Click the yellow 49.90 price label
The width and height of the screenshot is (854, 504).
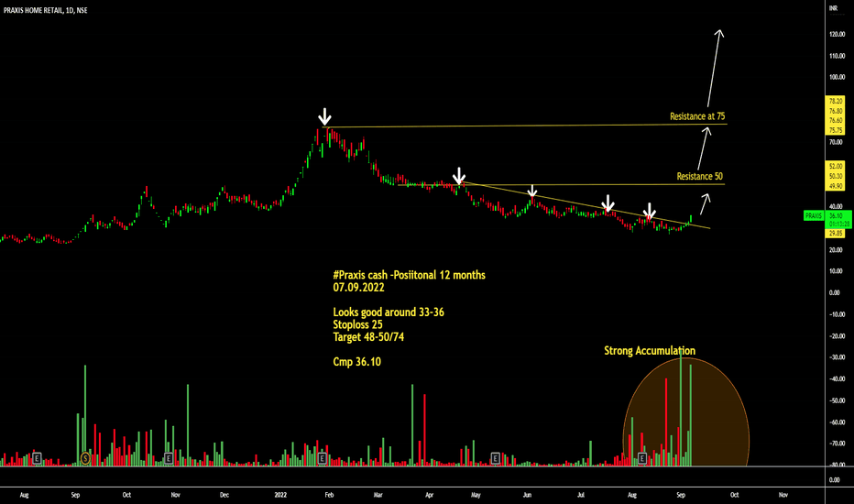pos(836,186)
